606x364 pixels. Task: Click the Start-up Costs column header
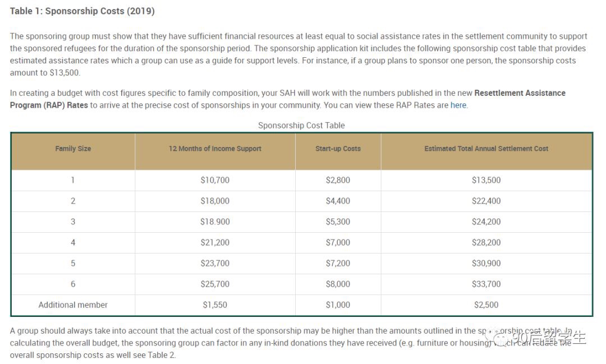tap(338, 149)
